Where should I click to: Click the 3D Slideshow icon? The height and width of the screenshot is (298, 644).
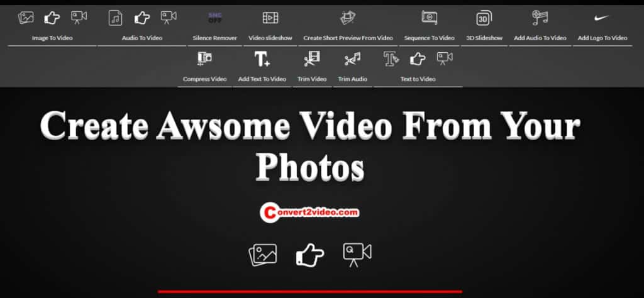click(484, 18)
